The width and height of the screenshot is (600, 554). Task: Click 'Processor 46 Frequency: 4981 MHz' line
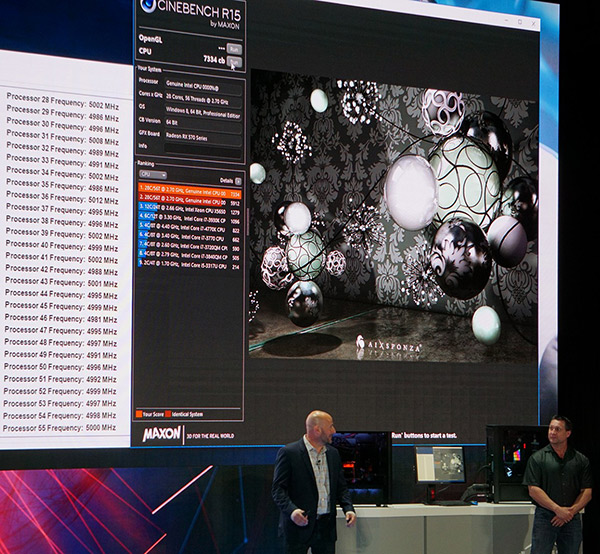[61, 318]
